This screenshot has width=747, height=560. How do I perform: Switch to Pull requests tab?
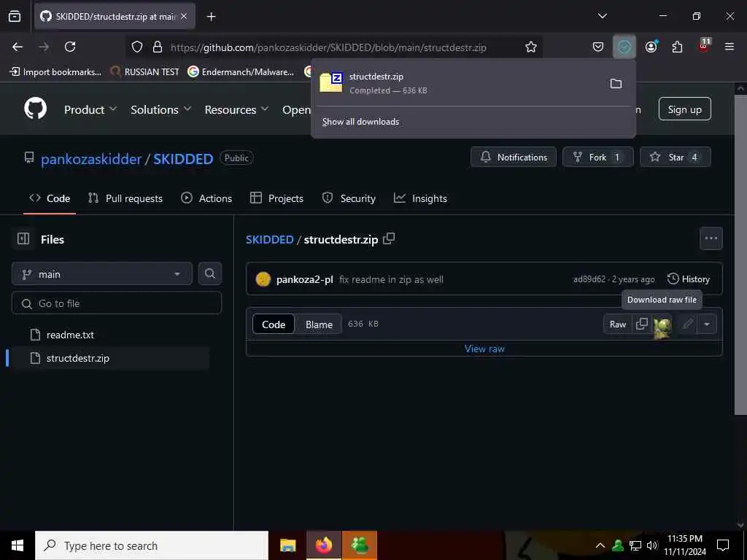tap(125, 198)
